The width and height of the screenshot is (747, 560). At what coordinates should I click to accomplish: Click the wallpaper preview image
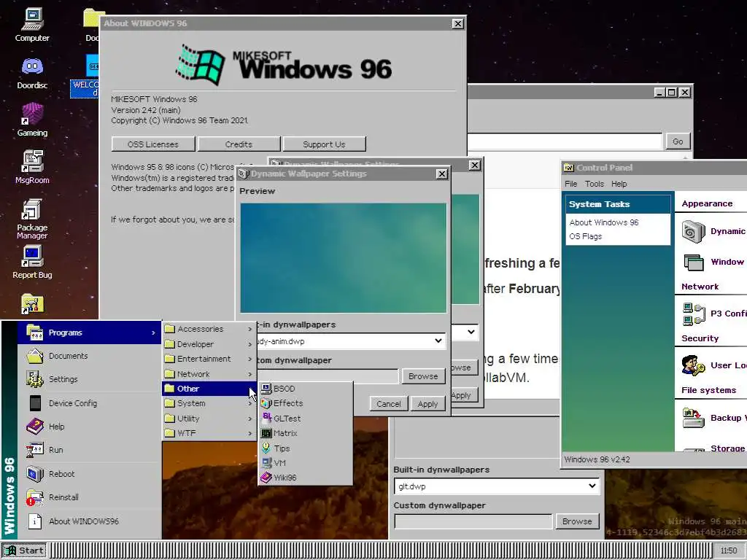(343, 257)
